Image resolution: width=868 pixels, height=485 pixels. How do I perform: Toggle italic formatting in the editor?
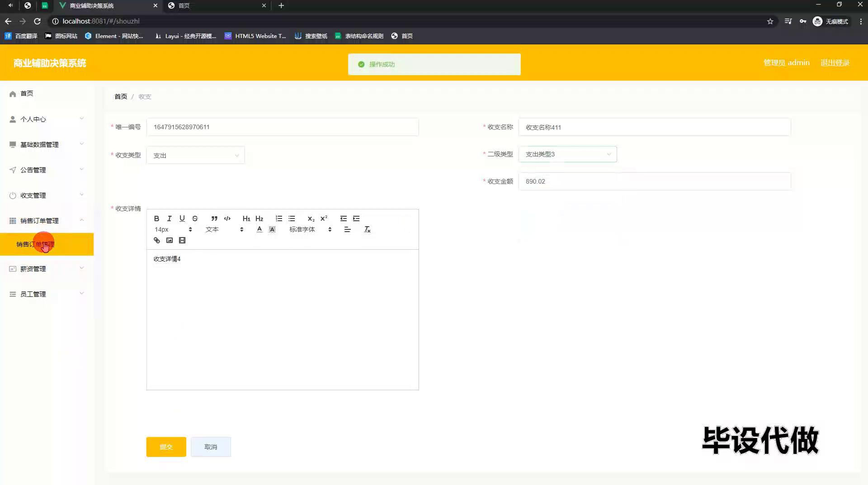(x=169, y=219)
